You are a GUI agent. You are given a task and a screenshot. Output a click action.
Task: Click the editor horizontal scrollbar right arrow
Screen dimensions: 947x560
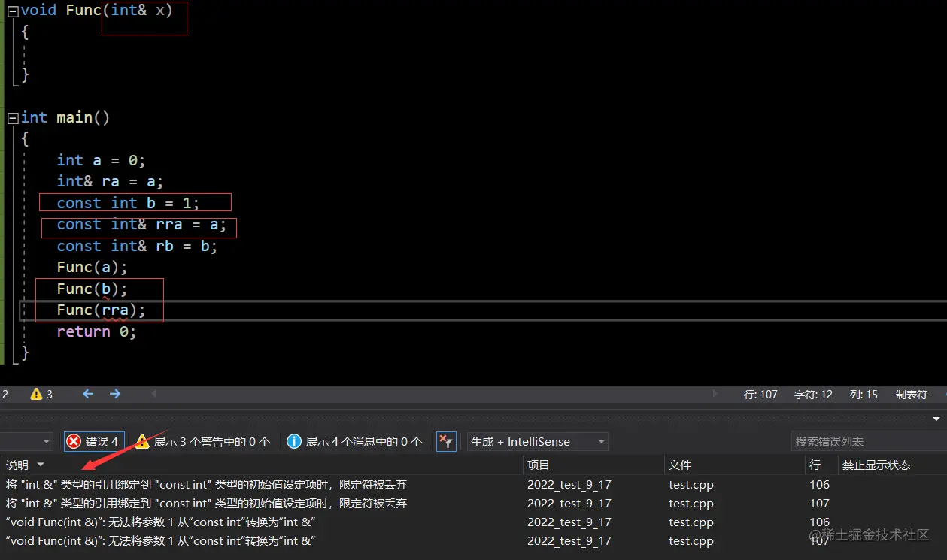[x=715, y=394]
